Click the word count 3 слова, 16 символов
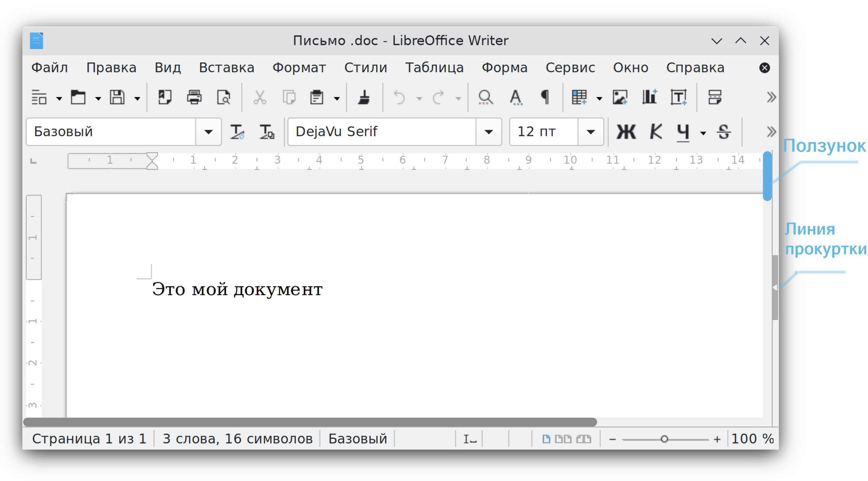 (237, 439)
